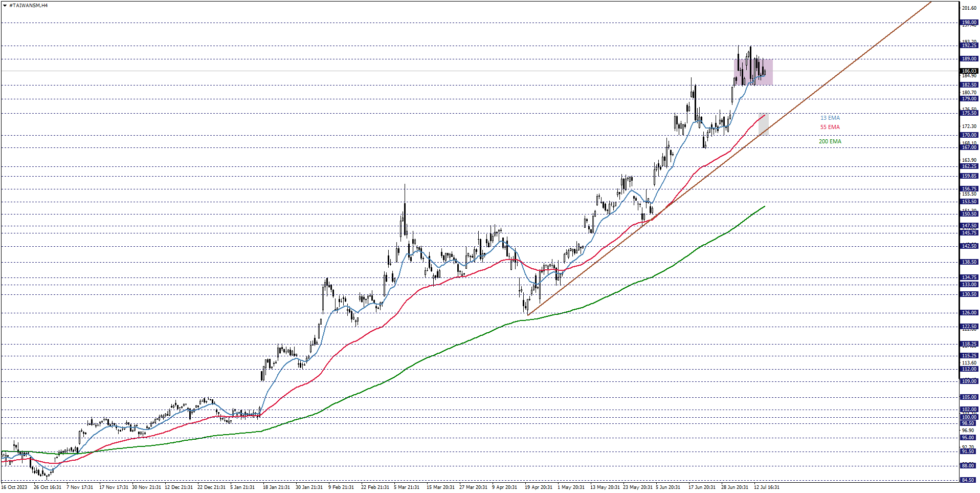Click the 12 Dec 21:31 date label
Image resolution: width=980 pixels, height=493 pixels.
point(179,487)
